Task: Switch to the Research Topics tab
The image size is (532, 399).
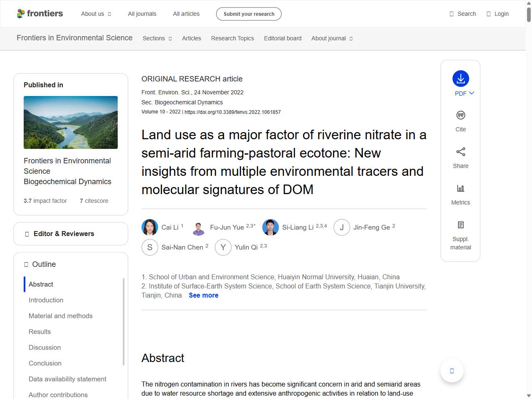Action: click(x=232, y=38)
